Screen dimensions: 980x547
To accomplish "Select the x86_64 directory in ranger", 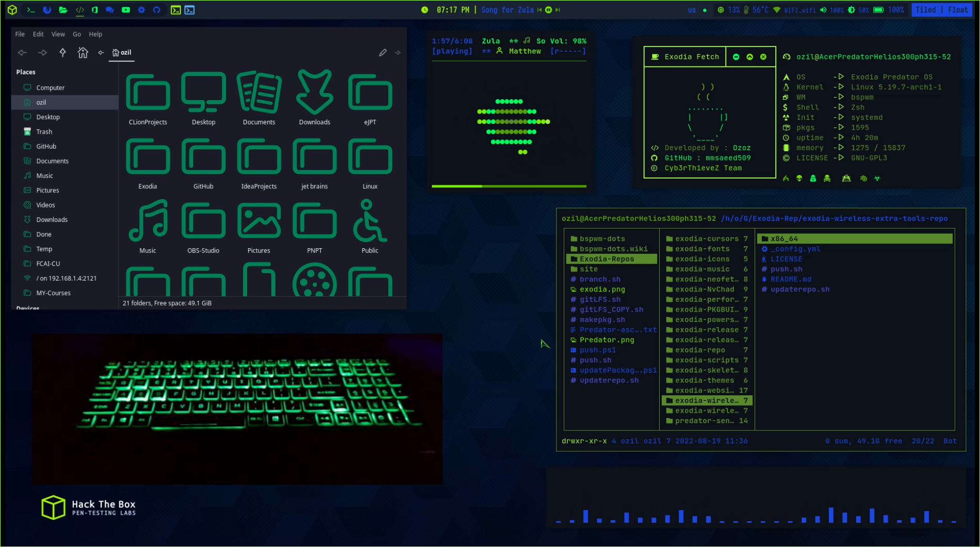I will coord(855,238).
